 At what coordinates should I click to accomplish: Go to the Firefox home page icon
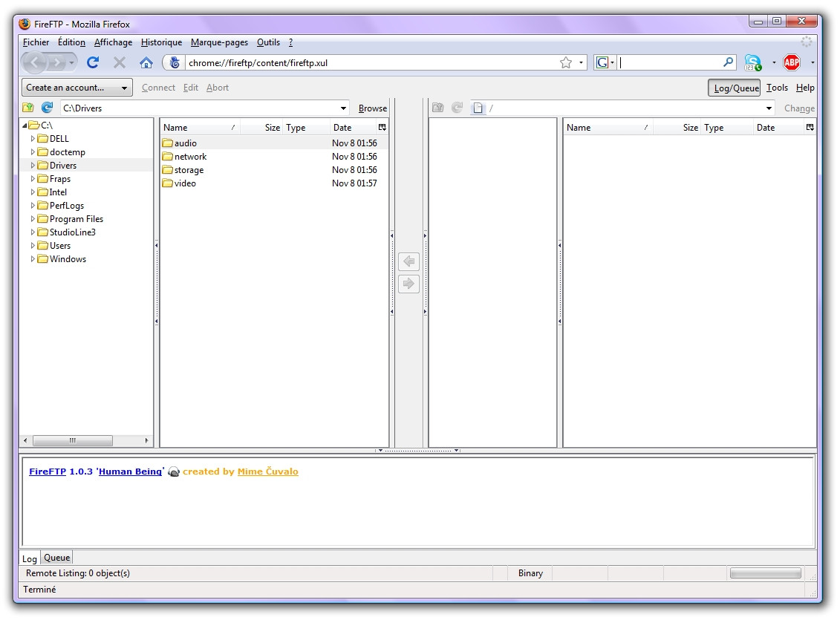click(146, 62)
